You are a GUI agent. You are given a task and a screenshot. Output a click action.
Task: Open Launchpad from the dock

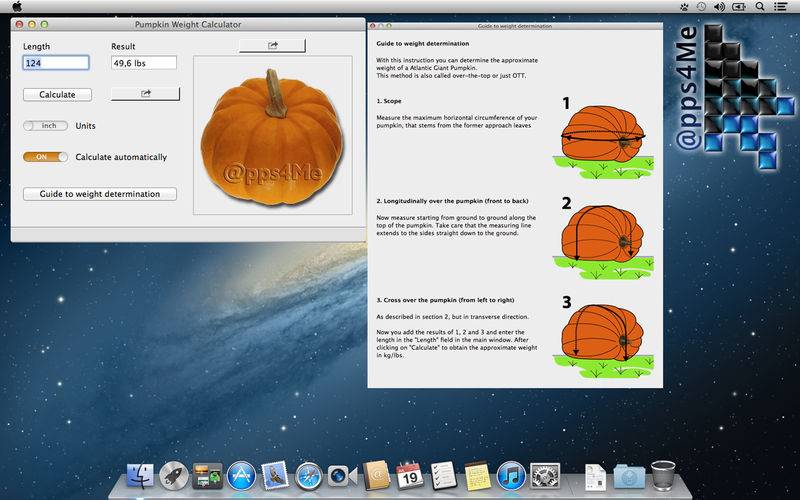pos(174,476)
